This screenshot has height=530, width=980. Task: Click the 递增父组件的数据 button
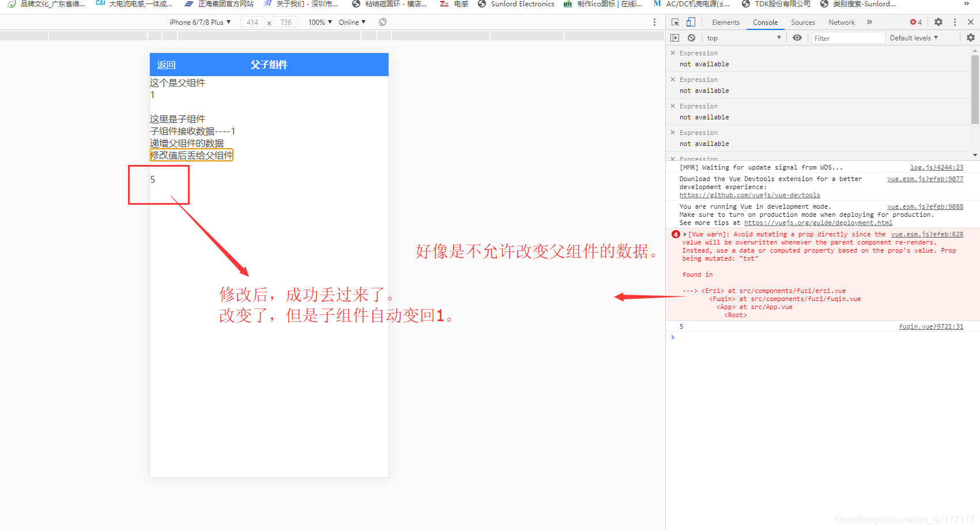[187, 143]
